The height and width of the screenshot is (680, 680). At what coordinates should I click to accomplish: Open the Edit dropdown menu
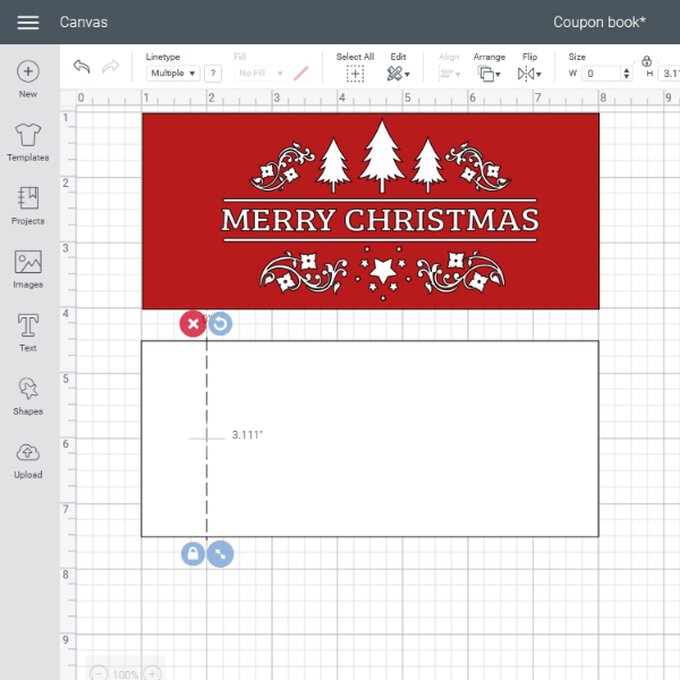(398, 74)
